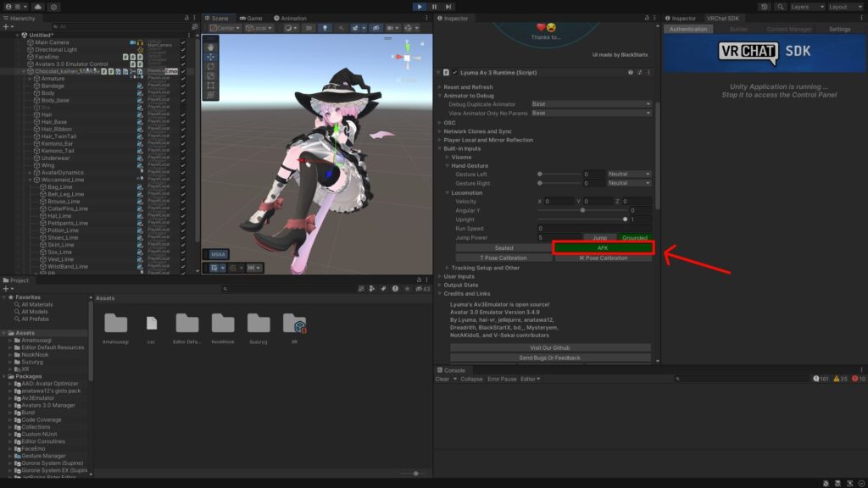Toggle 2D view mode in Scene
This screenshot has width=868, height=488.
click(x=309, y=28)
